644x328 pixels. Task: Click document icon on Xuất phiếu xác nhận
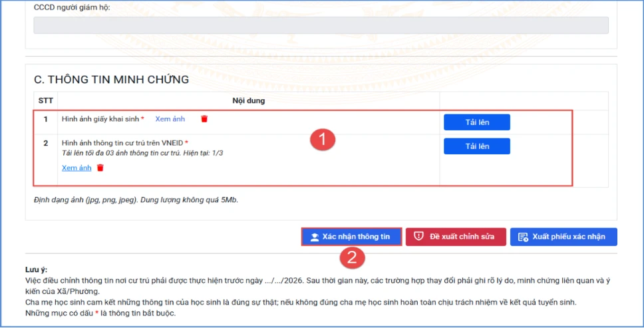[x=523, y=237]
